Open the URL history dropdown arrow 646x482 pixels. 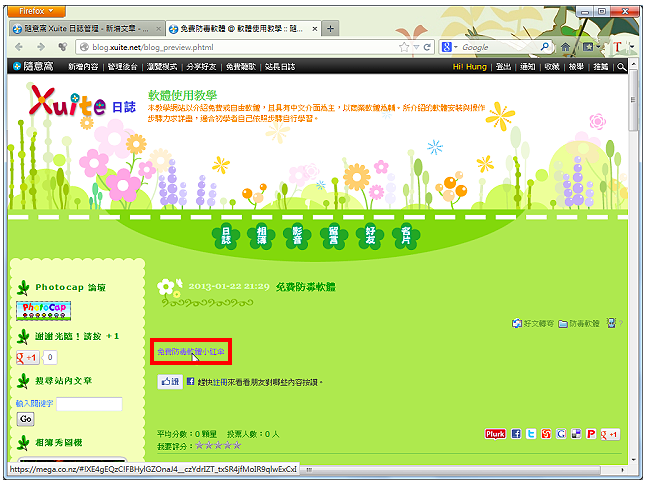(416, 47)
